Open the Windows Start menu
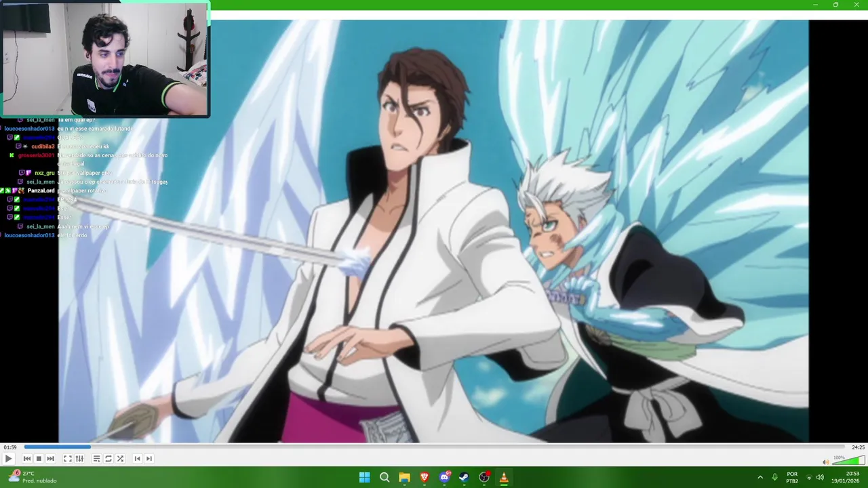This screenshot has width=868, height=488. click(x=364, y=477)
